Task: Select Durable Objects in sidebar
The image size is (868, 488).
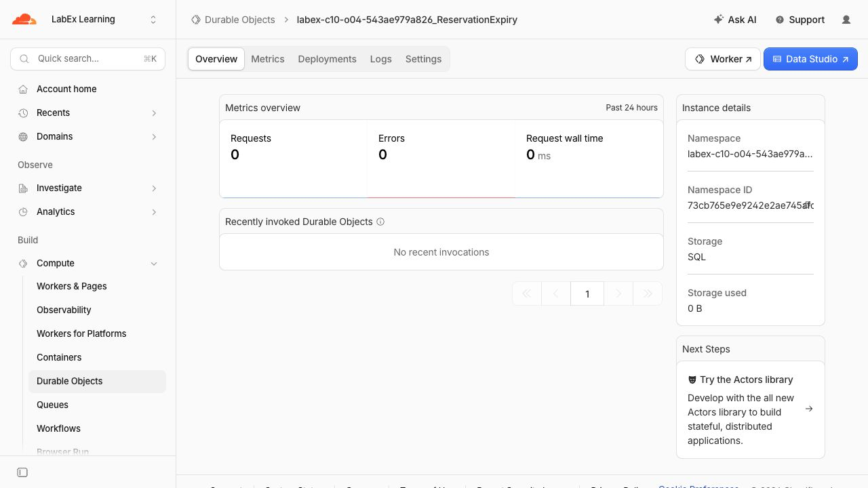Action: point(97,381)
